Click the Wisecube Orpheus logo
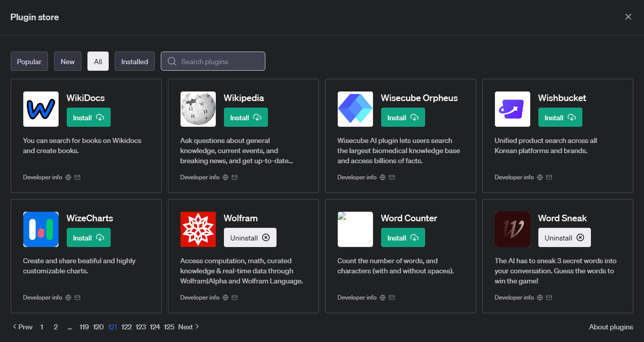The image size is (644, 342). coord(355,109)
